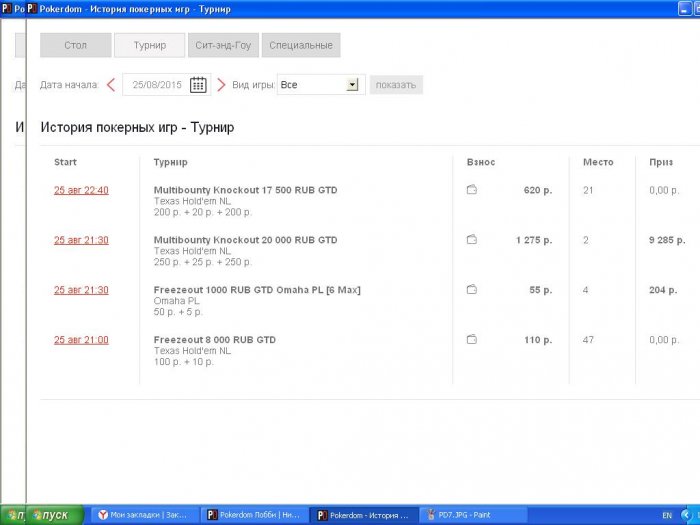Switch to the Турнир tab

[x=150, y=45]
